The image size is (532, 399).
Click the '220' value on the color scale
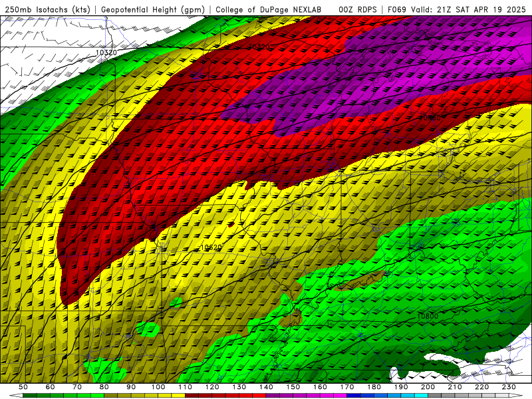481,387
